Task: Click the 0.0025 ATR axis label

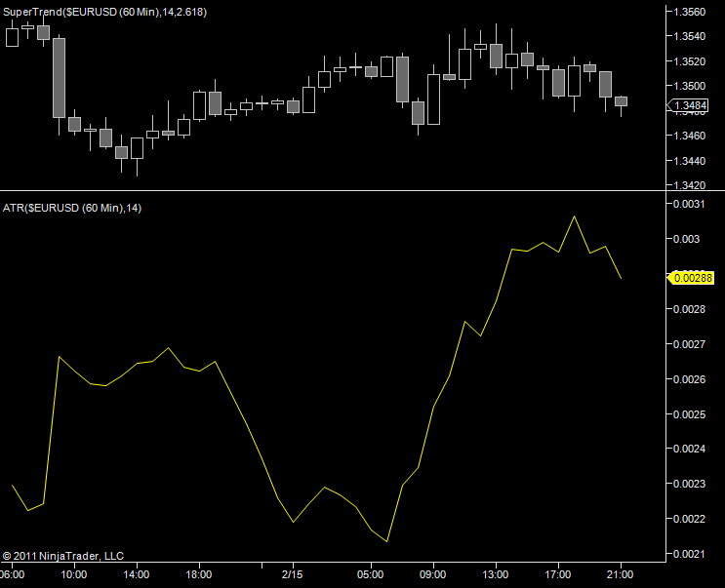Action: 690,414
